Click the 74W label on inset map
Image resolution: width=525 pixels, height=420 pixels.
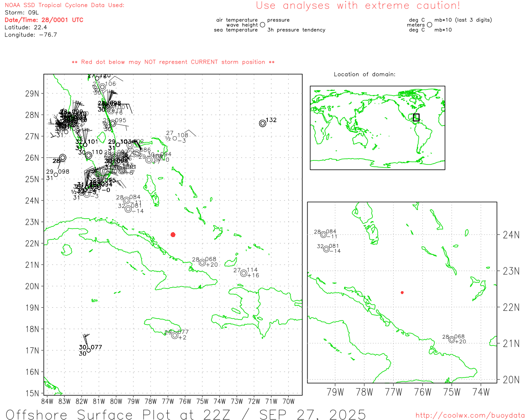[481, 392]
